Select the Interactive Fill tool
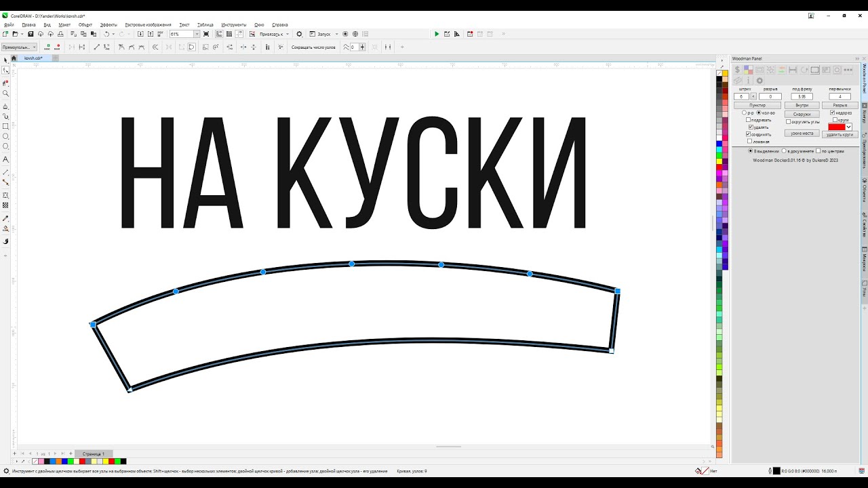The image size is (868, 488). point(6,228)
